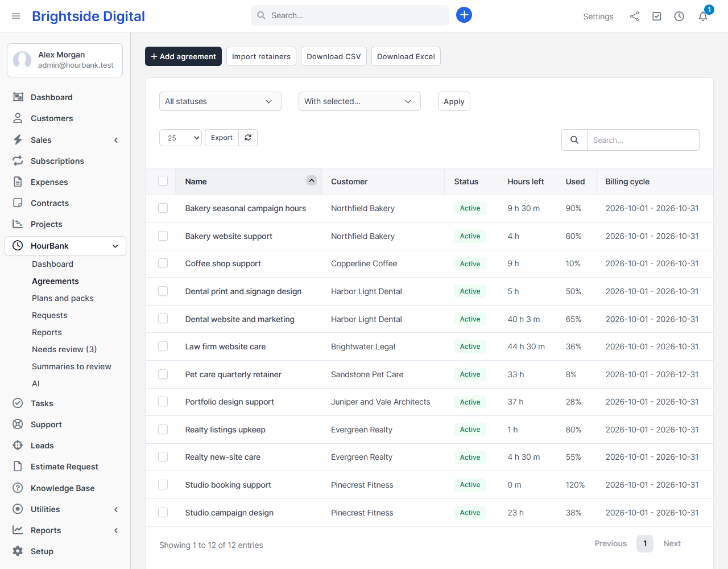Open the hamburger menu icon
Image resolution: width=728 pixels, height=569 pixels.
point(16,16)
